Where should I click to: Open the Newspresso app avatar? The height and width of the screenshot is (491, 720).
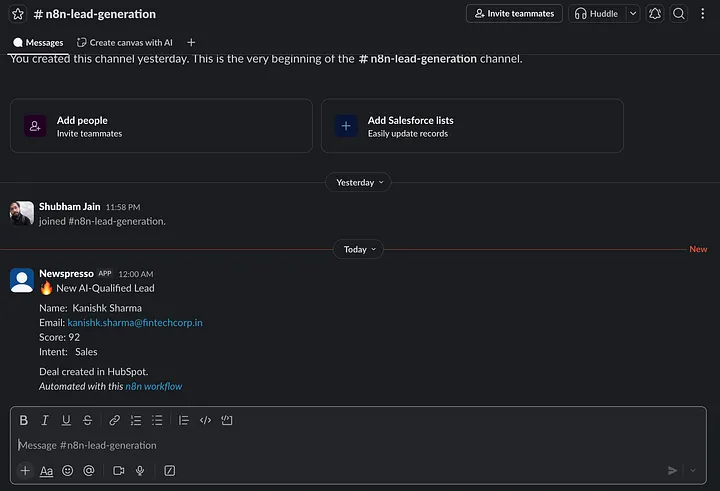[22, 280]
